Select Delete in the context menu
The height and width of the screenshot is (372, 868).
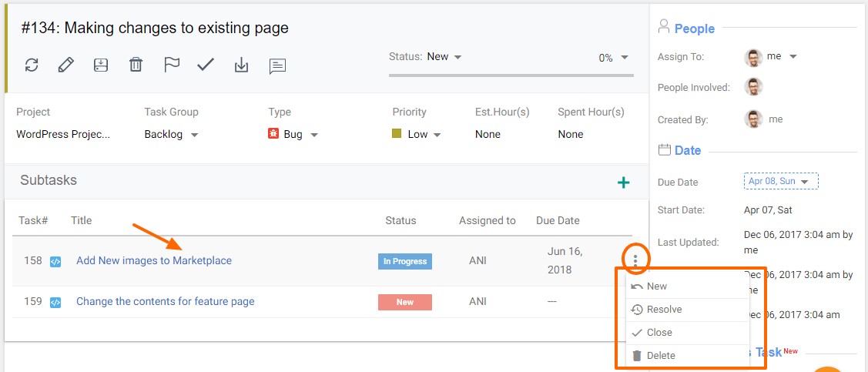pos(688,355)
